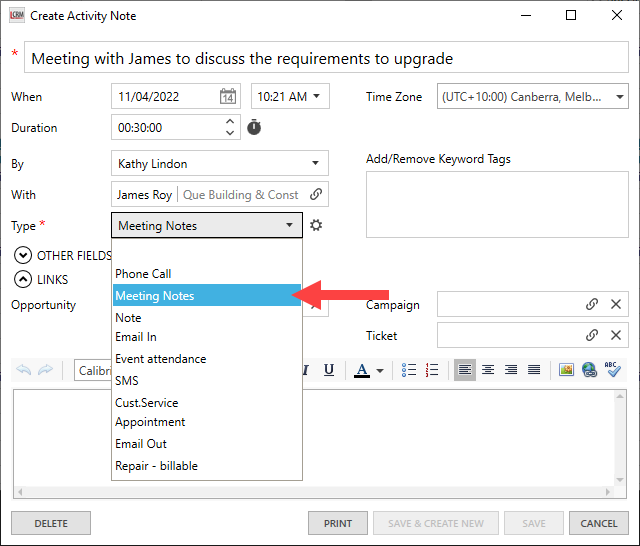Viewport: 640px width, 546px height.
Task: Apply underline formatting
Action: pos(329,370)
